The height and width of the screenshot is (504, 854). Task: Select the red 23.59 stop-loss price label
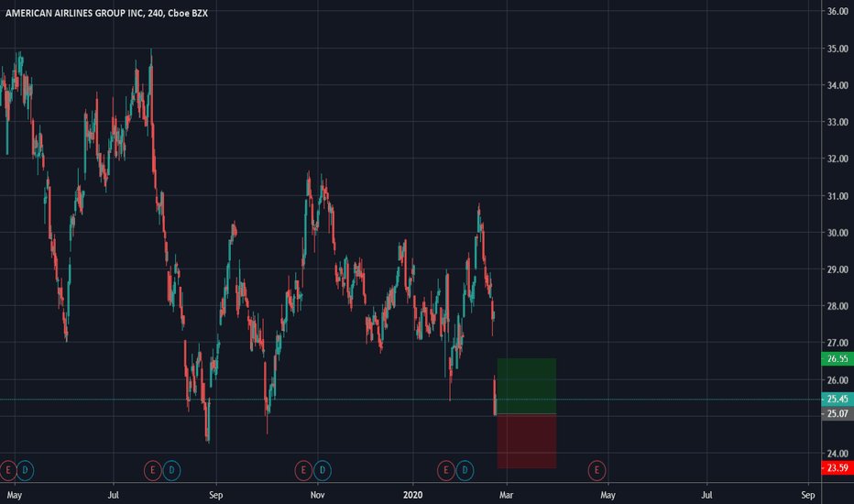click(838, 467)
